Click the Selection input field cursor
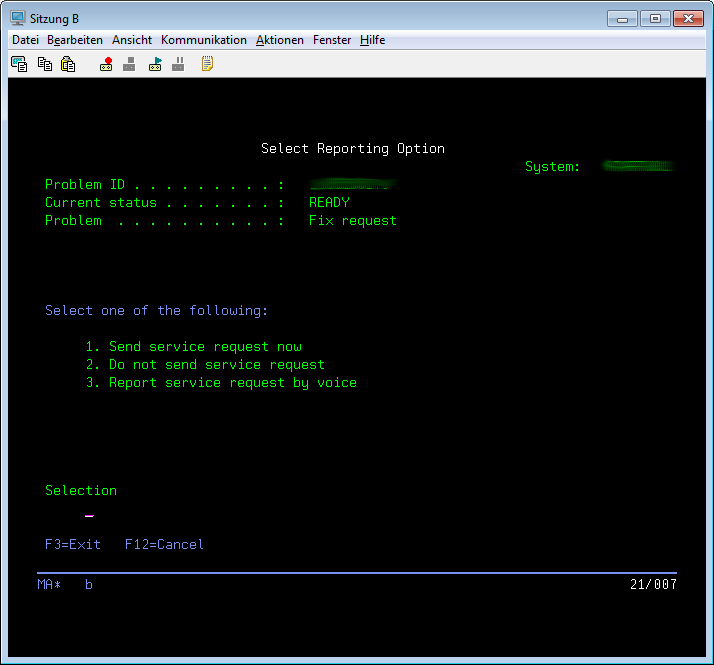The width and height of the screenshot is (714, 665). [x=89, y=516]
